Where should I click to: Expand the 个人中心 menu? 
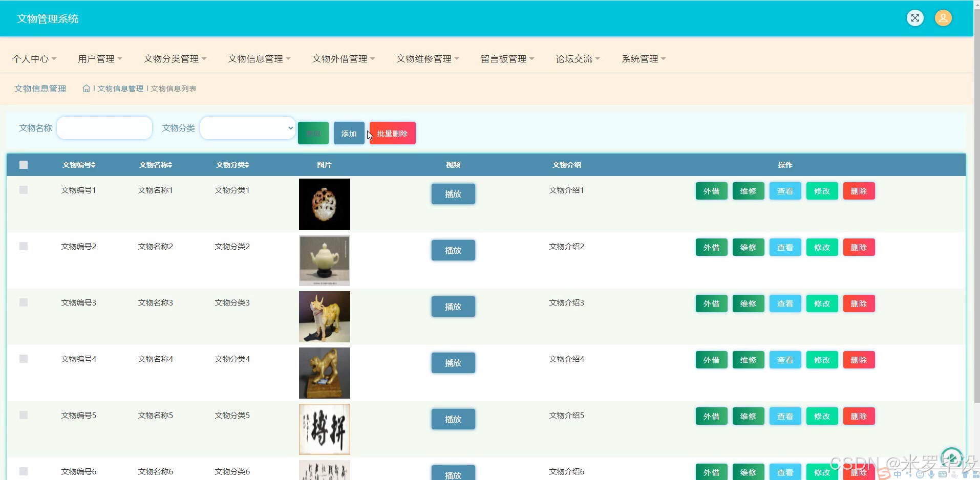point(34,59)
